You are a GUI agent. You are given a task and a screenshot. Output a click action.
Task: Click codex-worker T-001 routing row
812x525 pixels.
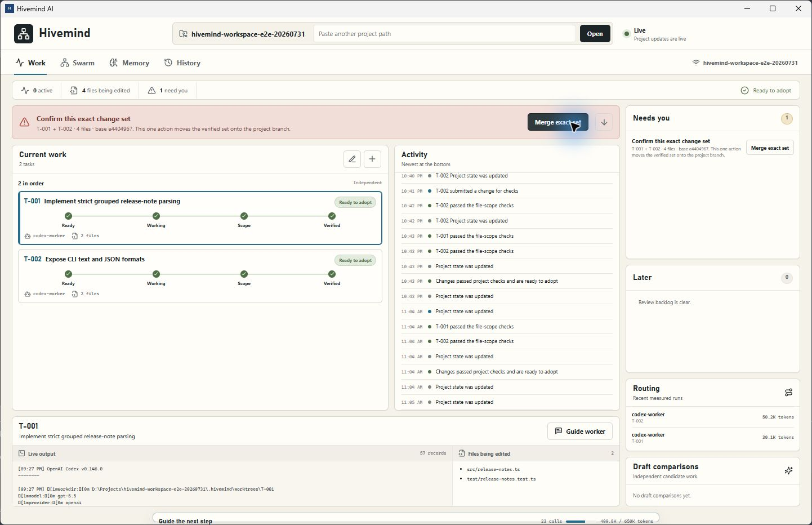[712, 438]
